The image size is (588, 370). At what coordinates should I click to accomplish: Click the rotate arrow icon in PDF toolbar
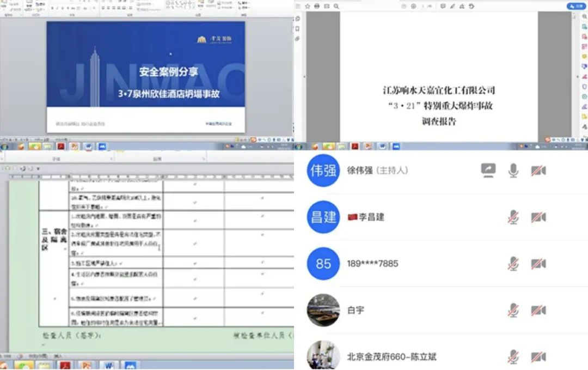[x=471, y=7]
